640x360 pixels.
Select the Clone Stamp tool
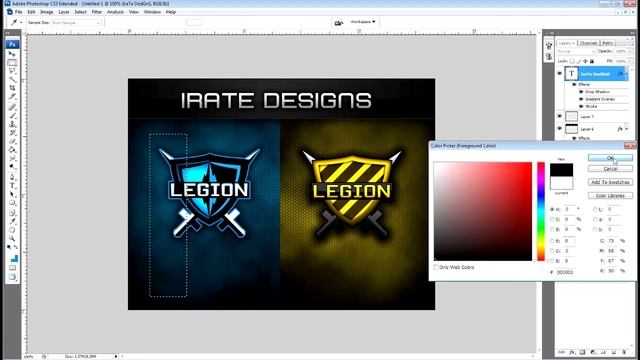pos(12,124)
